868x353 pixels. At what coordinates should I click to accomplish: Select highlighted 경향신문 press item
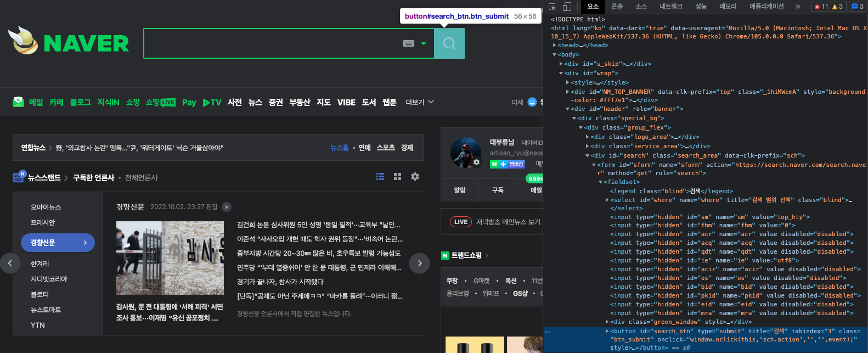[58, 243]
